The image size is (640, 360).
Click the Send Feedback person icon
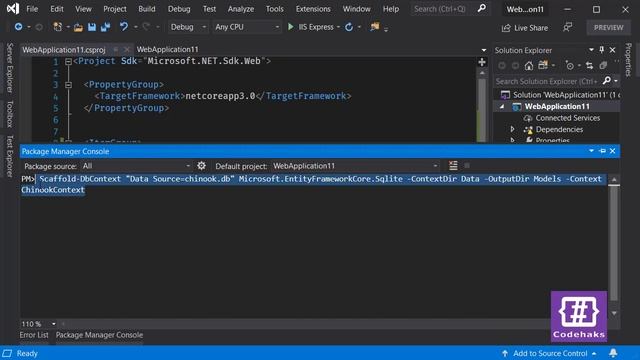[x=567, y=27]
